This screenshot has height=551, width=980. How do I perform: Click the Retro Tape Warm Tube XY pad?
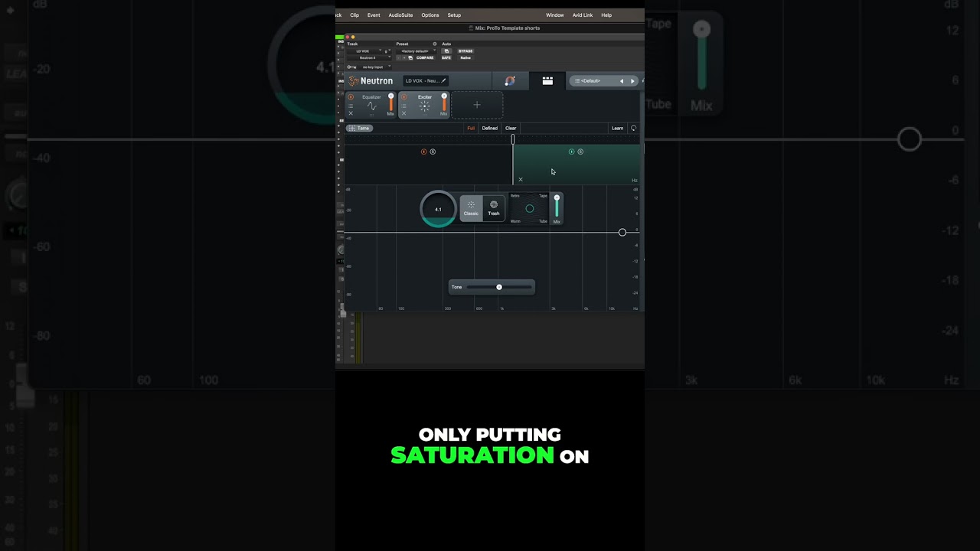[x=529, y=208]
